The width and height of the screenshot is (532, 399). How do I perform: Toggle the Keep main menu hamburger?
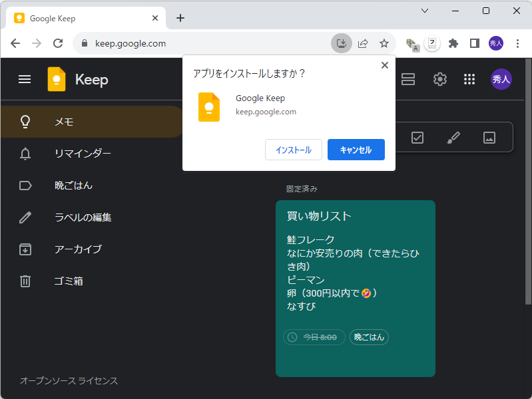point(25,79)
